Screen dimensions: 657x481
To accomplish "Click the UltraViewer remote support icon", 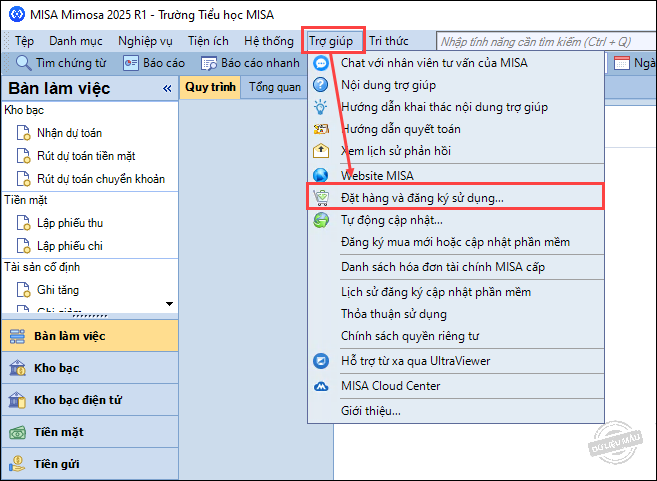I will (x=321, y=361).
